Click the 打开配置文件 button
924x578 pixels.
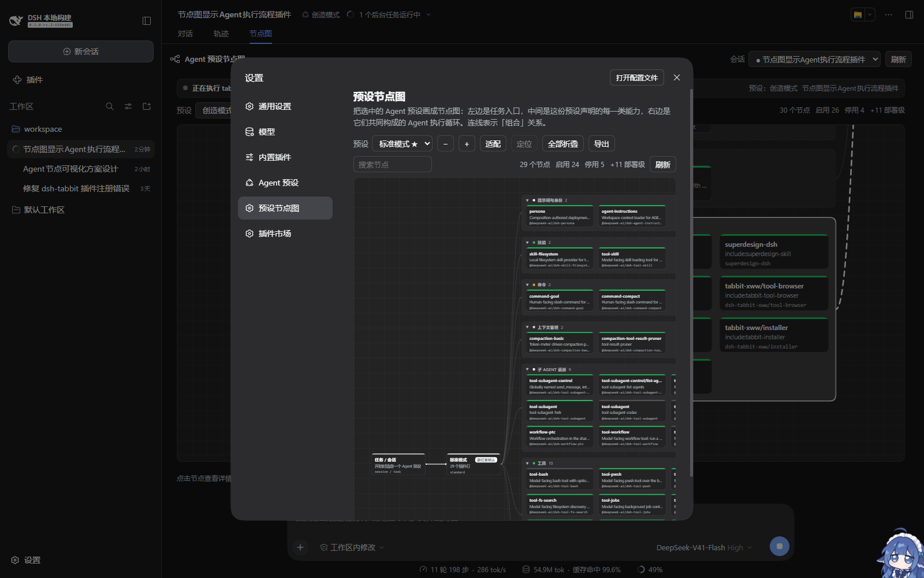point(637,77)
